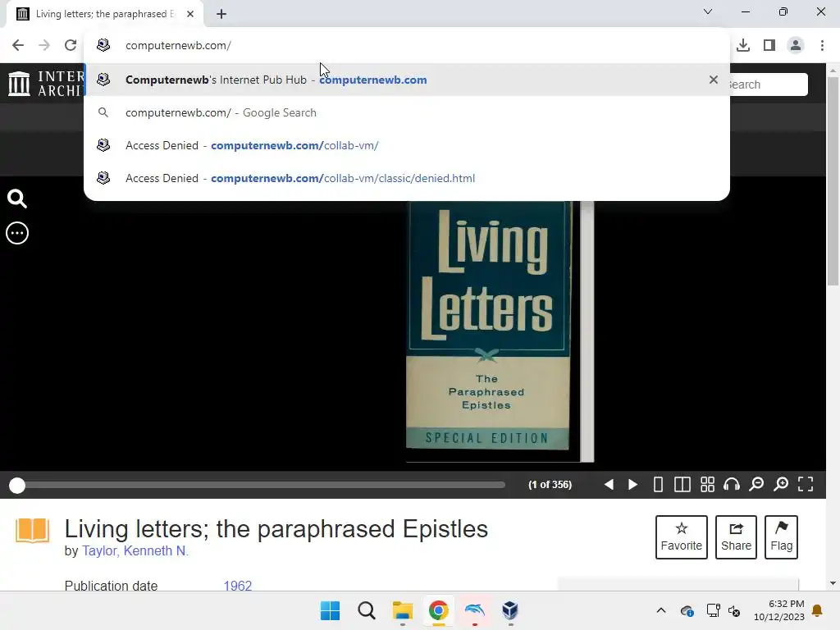Click the Chrome taskbar icon
The image size is (840, 630).
tap(438, 610)
